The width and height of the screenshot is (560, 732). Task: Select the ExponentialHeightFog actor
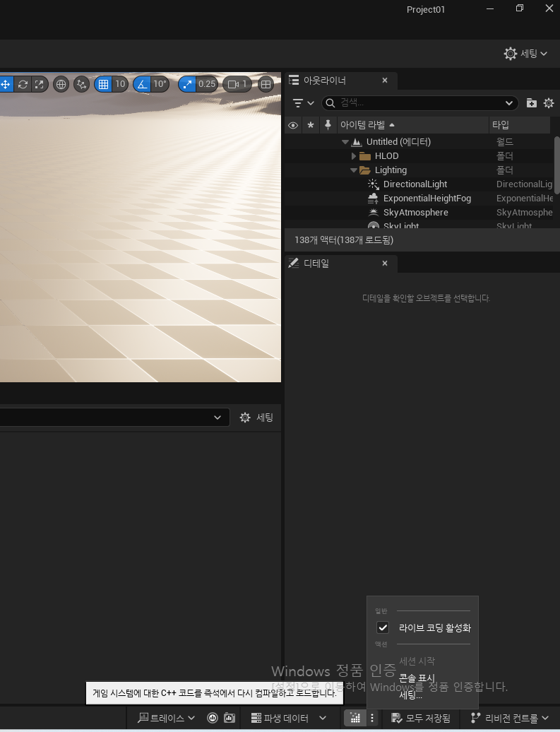(x=427, y=199)
